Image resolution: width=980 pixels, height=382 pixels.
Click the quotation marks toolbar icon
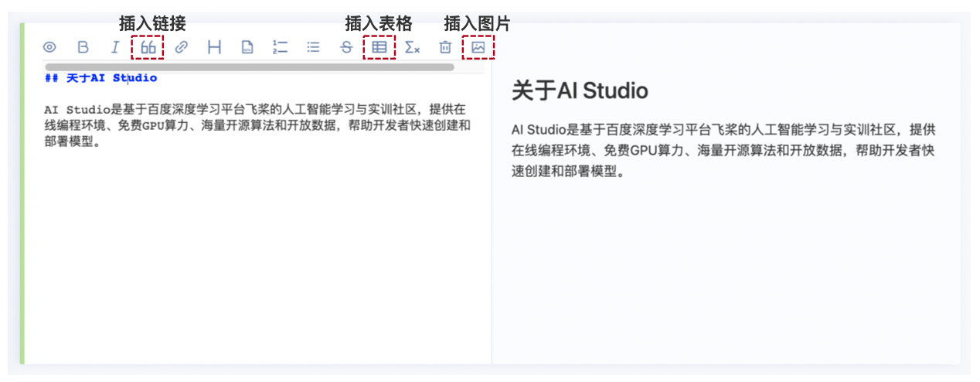148,47
